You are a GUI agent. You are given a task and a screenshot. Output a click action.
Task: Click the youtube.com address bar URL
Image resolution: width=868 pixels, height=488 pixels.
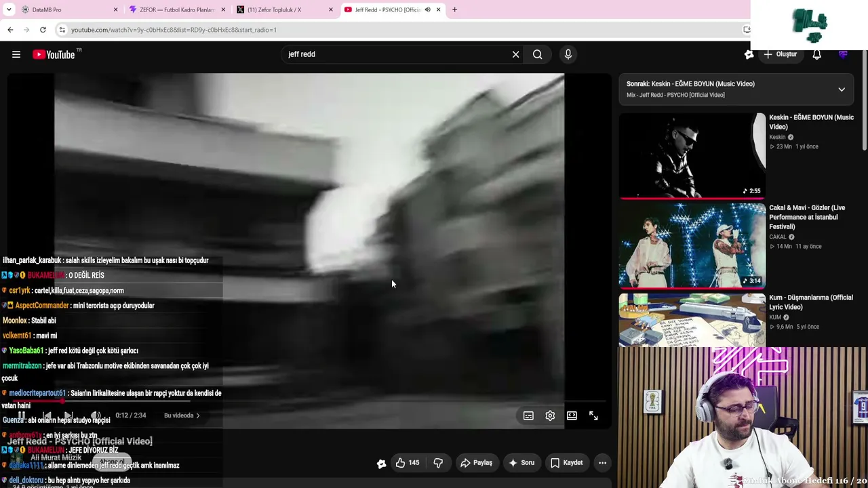174,30
